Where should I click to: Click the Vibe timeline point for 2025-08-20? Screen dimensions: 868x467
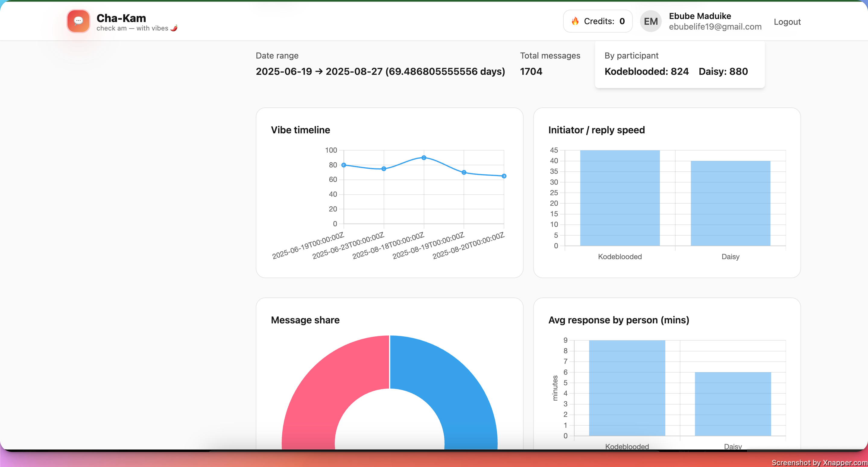pyautogui.click(x=504, y=176)
